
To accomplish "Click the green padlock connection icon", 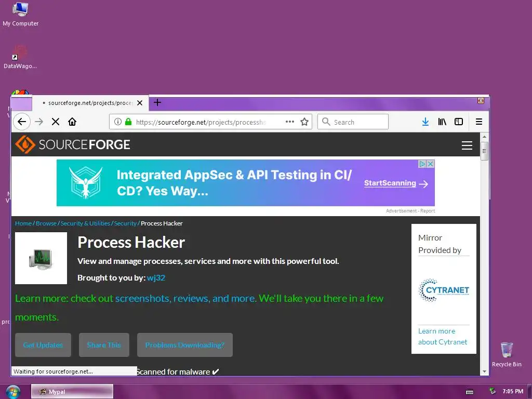I will click(x=128, y=122).
